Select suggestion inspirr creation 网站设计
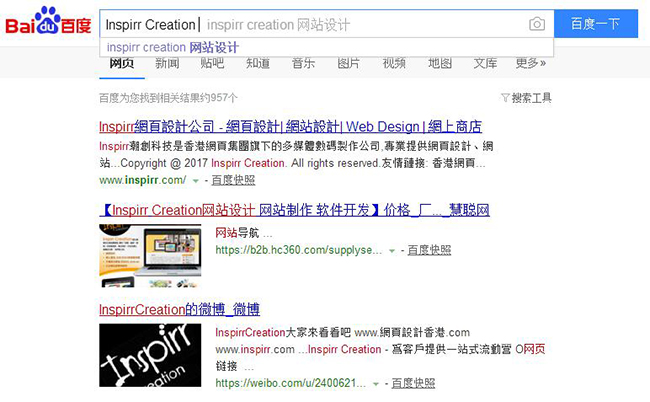Screen dimensions: 650x402 [x=172, y=47]
